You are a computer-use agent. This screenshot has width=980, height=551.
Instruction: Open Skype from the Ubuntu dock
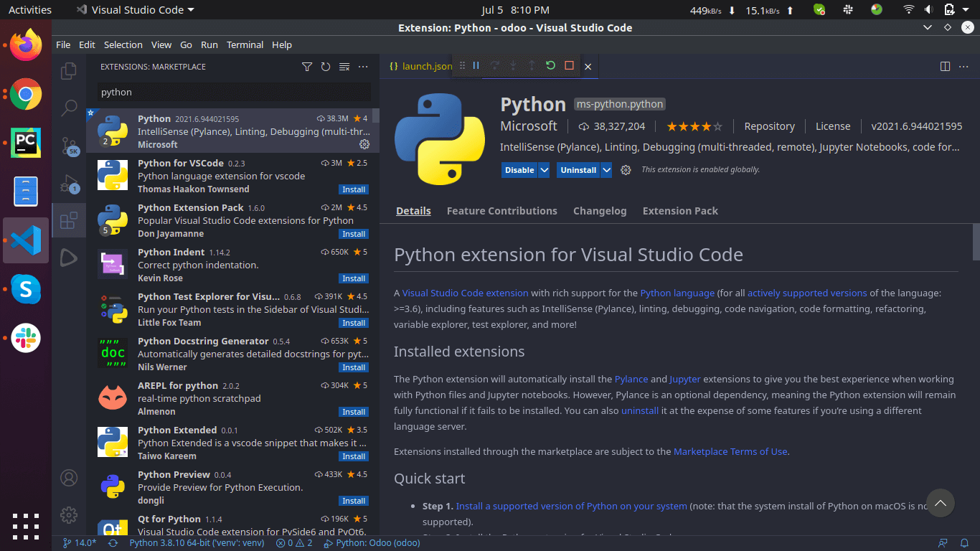coord(26,289)
